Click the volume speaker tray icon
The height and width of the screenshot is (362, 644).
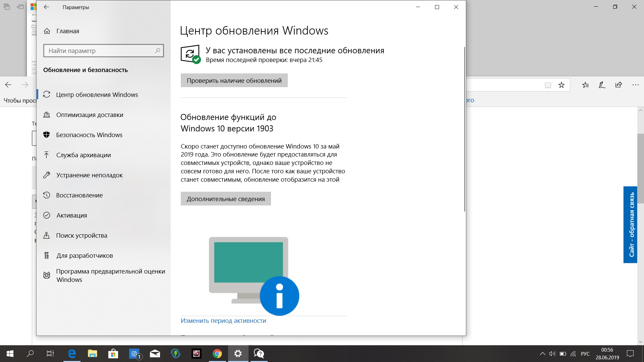click(552, 354)
